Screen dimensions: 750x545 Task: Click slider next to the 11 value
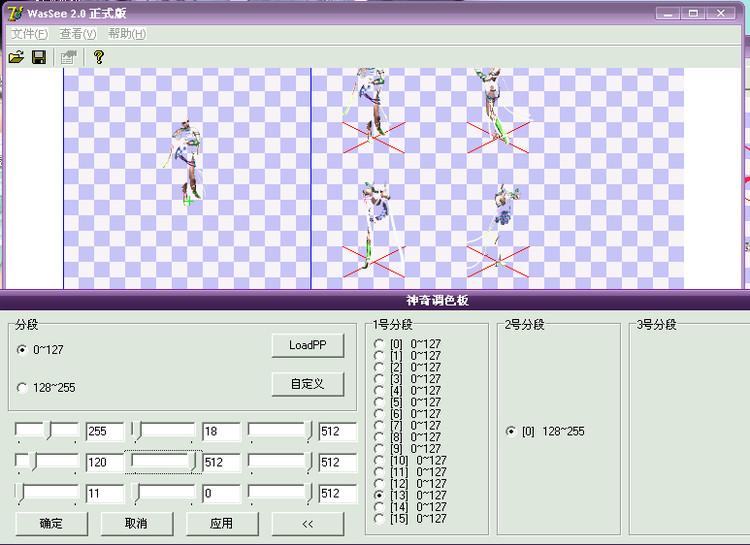point(47,493)
